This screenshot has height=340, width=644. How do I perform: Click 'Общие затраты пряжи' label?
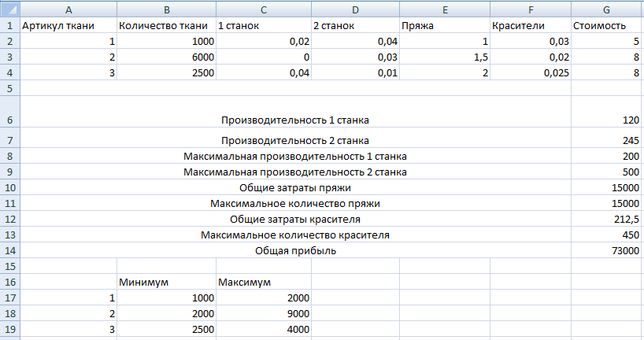[295, 188]
